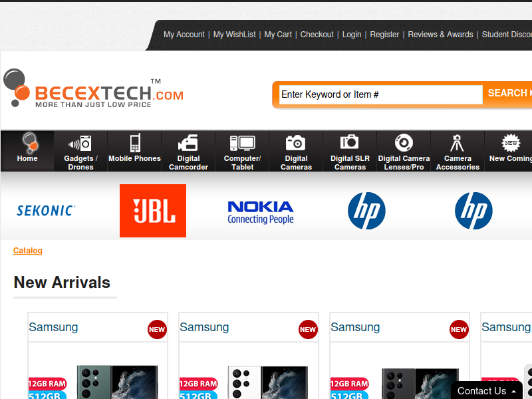Open My Account link
The image size is (532, 399).
[x=184, y=35]
